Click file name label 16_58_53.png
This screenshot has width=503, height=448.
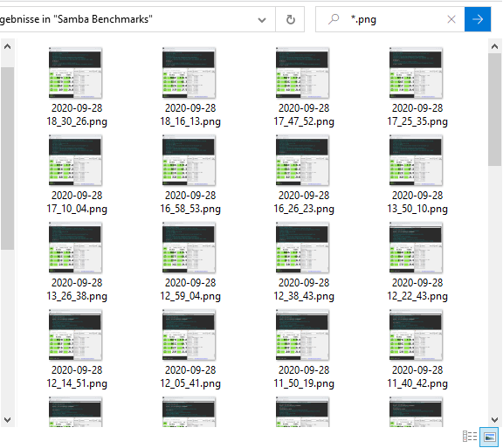[190, 210]
